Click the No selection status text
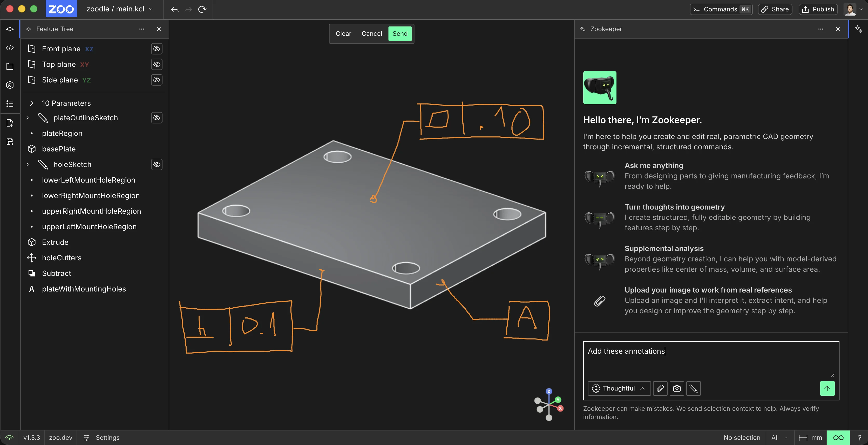Image resolution: width=868 pixels, height=445 pixels. tap(742, 437)
